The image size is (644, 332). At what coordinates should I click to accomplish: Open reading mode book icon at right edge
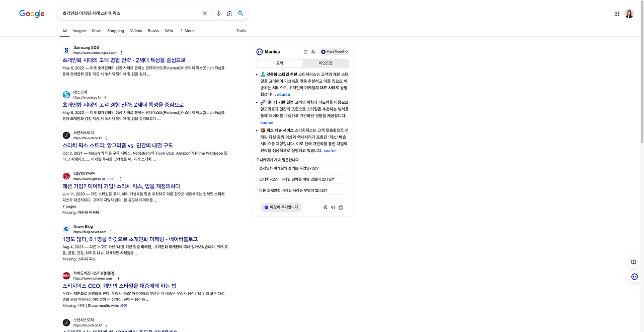tap(634, 262)
